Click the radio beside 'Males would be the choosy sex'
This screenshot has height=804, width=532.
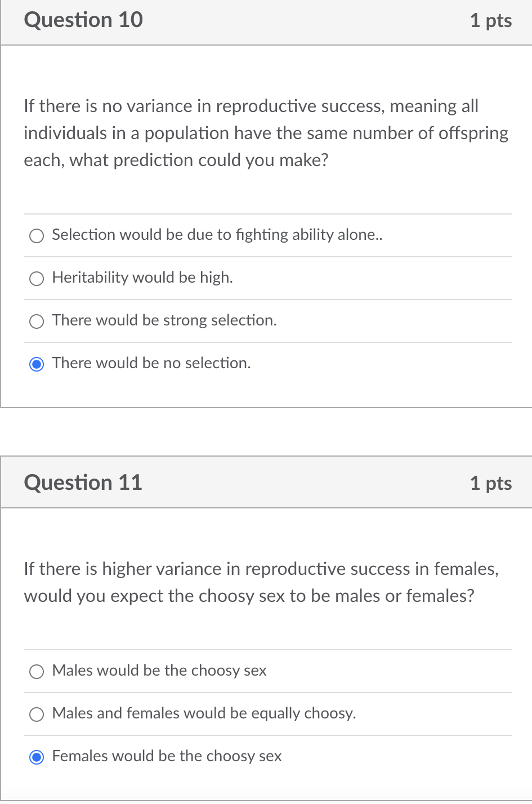tap(37, 671)
